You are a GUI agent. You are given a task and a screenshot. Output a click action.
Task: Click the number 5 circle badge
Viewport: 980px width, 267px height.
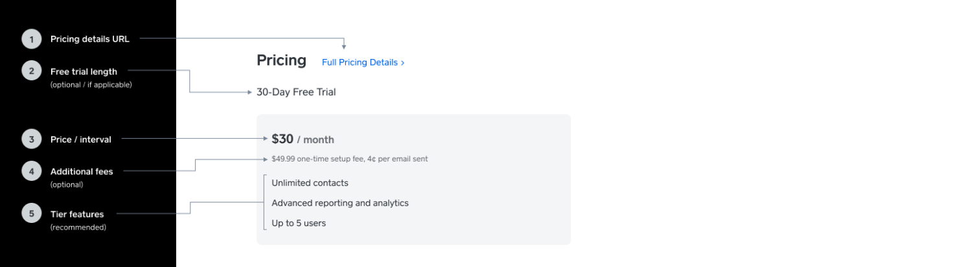click(32, 213)
